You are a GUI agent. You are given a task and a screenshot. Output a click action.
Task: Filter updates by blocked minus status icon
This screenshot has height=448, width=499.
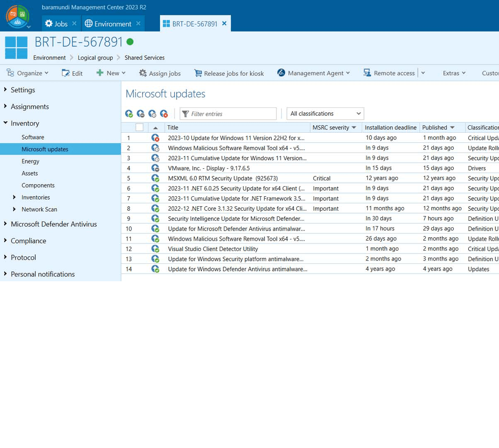(140, 114)
